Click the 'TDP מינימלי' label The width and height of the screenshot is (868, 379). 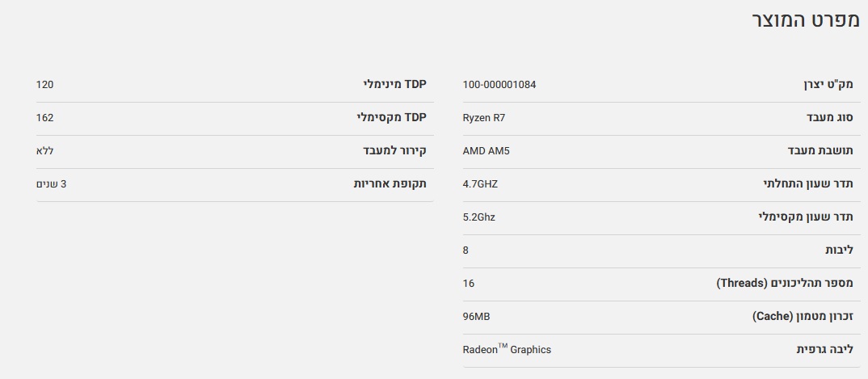(x=394, y=85)
